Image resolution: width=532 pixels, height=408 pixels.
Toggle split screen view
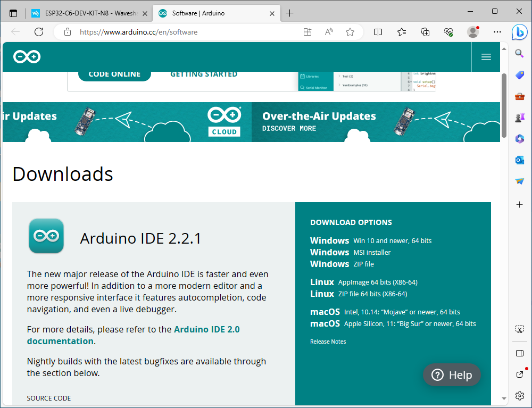[378, 32]
